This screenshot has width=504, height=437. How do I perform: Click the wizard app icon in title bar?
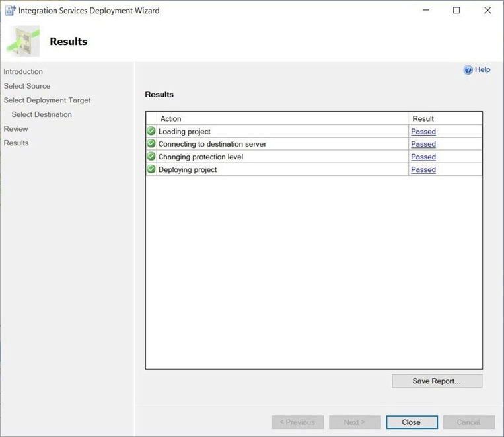pyautogui.click(x=11, y=11)
